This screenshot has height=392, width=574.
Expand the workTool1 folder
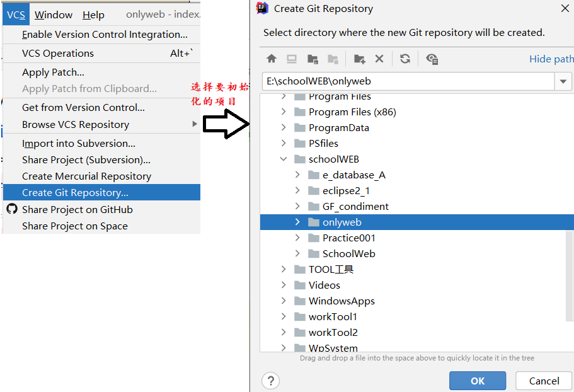284,316
